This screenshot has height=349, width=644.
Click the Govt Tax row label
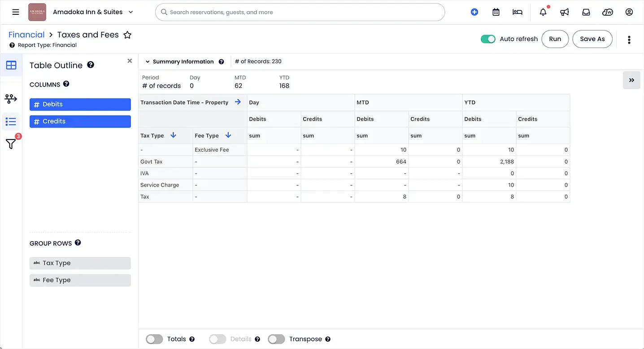coord(152,161)
